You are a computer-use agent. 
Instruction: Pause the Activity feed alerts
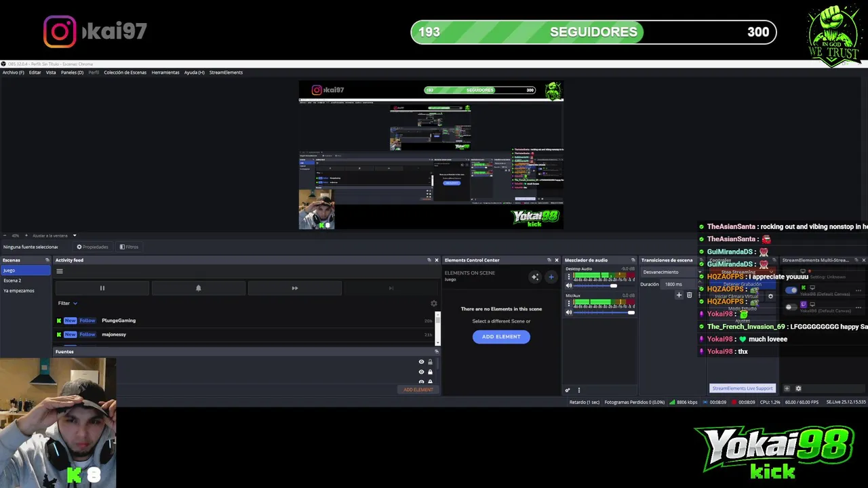click(102, 288)
